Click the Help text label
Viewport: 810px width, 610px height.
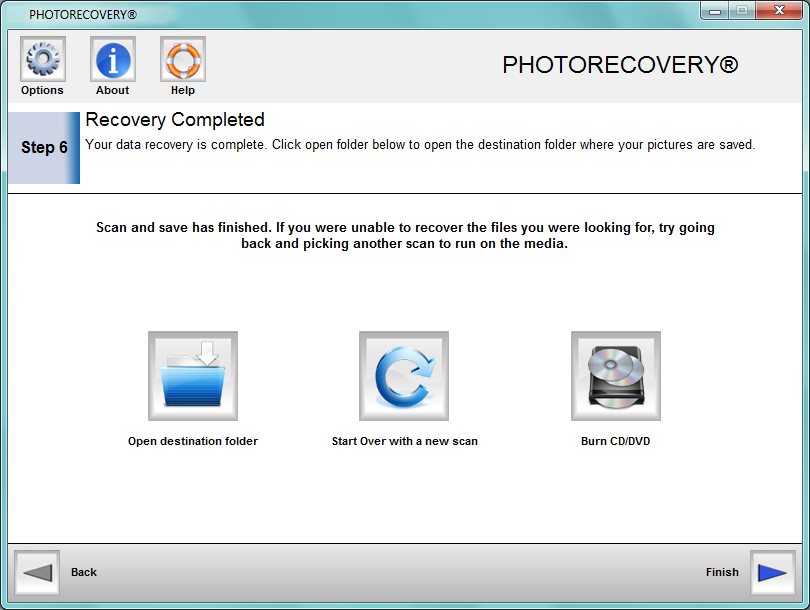[183, 90]
